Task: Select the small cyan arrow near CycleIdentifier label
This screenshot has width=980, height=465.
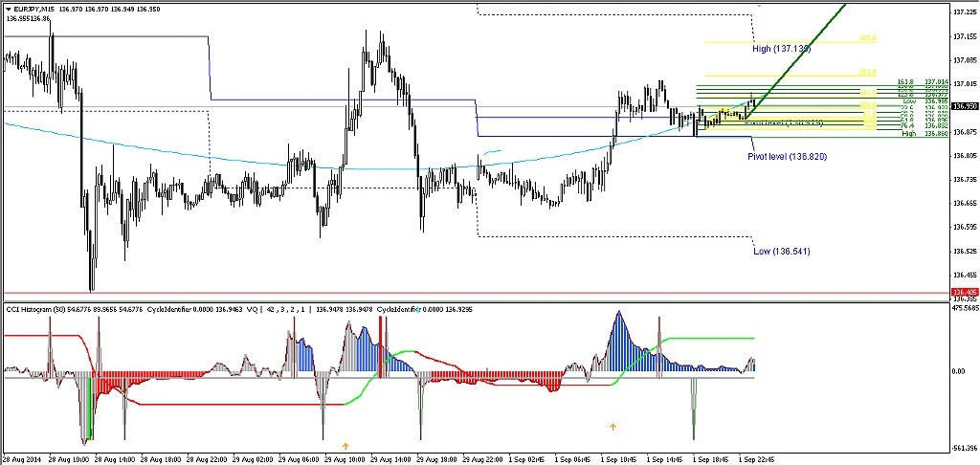Action: [x=417, y=309]
